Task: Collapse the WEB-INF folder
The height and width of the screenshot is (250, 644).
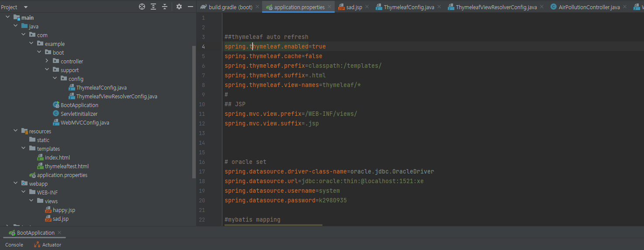Action: [24, 192]
